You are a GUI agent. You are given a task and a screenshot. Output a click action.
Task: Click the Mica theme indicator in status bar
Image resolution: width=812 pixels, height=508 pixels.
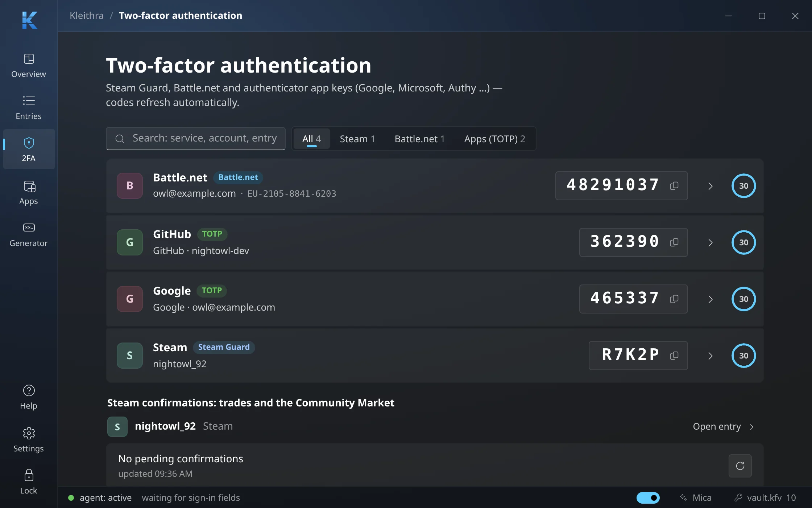pyautogui.click(x=696, y=497)
